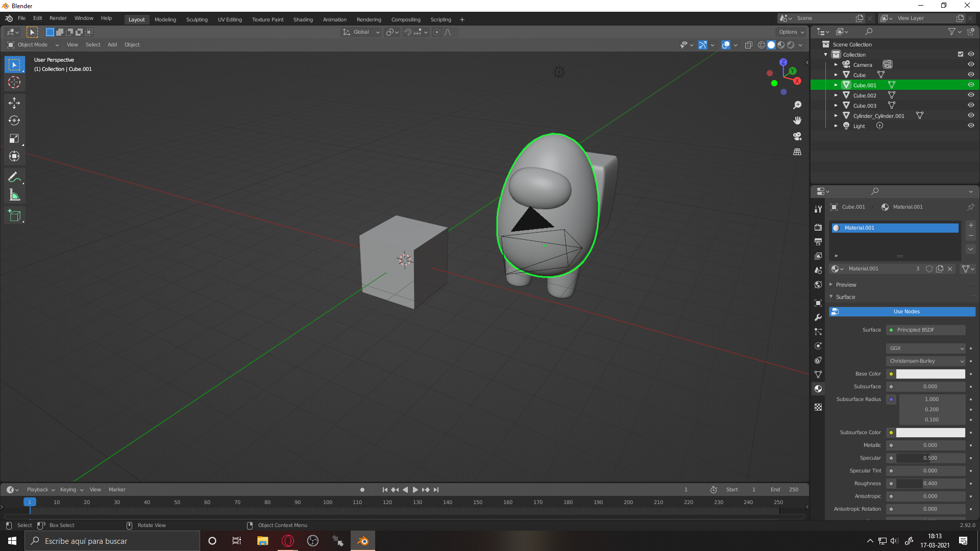
Task: Open the GGX distribution dropdown
Action: [x=926, y=348]
